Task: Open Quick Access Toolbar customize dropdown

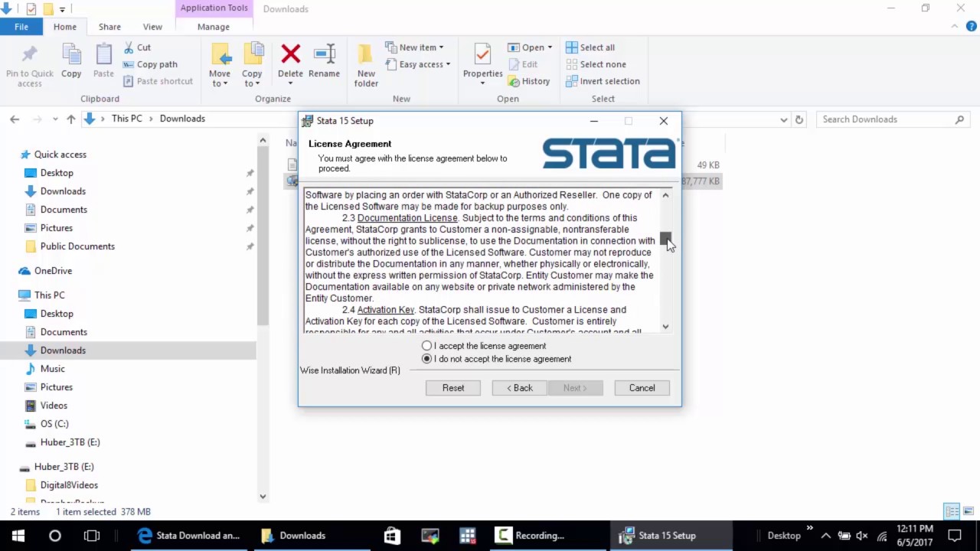Action: coord(62,9)
